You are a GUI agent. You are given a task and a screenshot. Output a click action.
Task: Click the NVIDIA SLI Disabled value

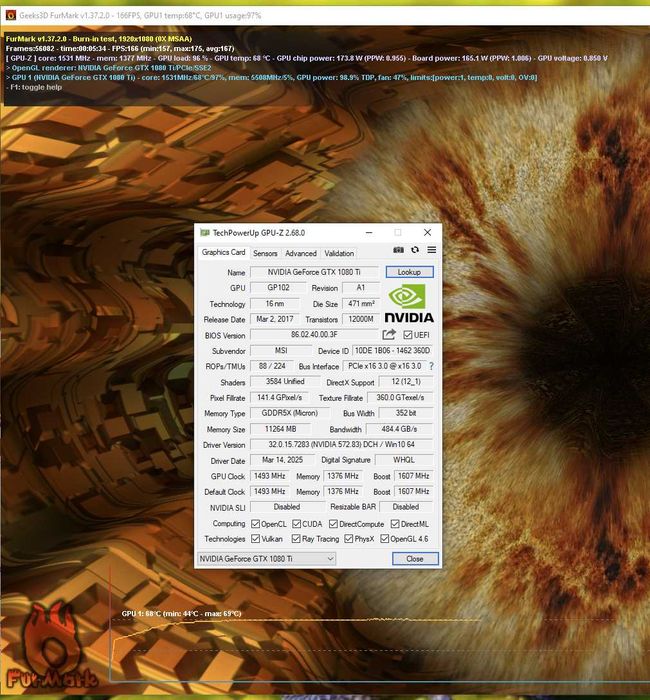pos(287,507)
